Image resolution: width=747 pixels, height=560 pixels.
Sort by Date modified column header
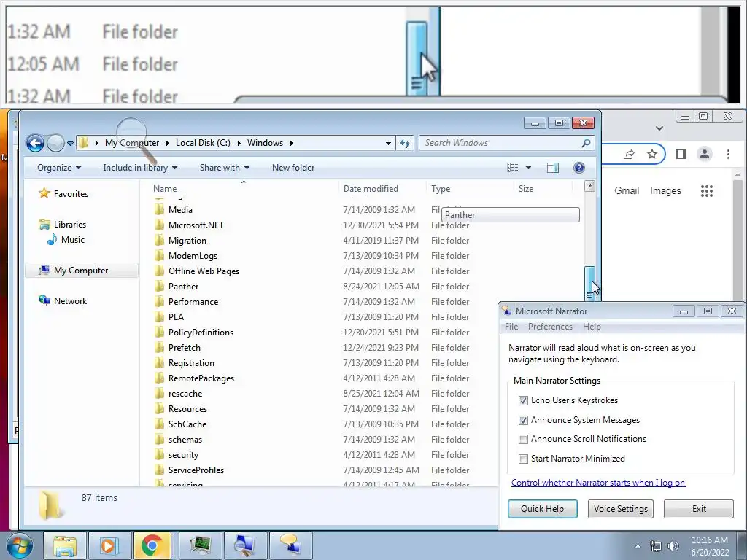pyautogui.click(x=371, y=189)
